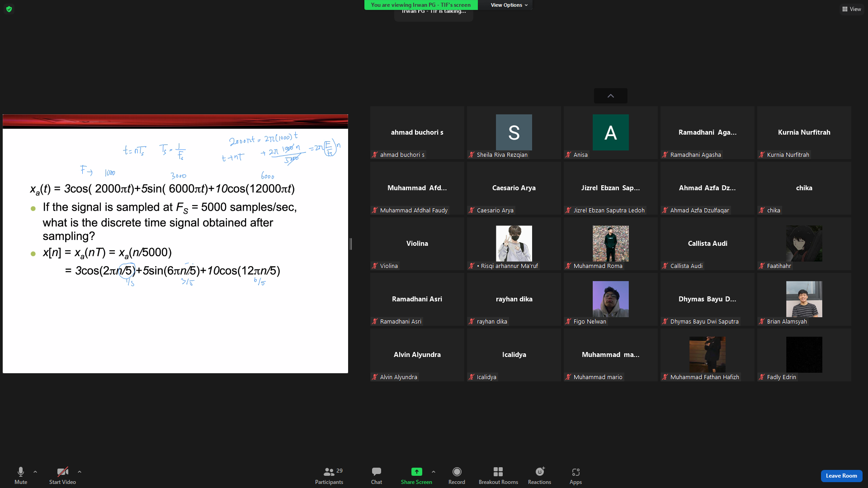Click muted mic icon beside Ramadhani Asri
Viewport: 868px width, 488px height.
tap(375, 321)
